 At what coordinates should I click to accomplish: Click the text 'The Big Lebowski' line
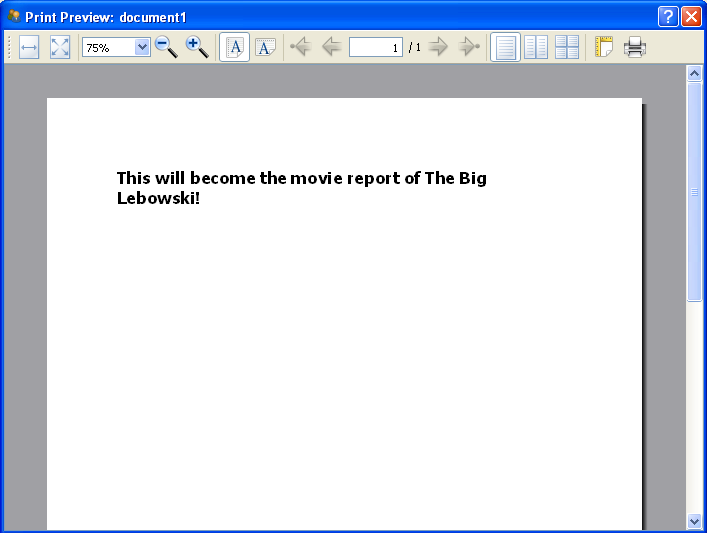pyautogui.click(x=302, y=188)
